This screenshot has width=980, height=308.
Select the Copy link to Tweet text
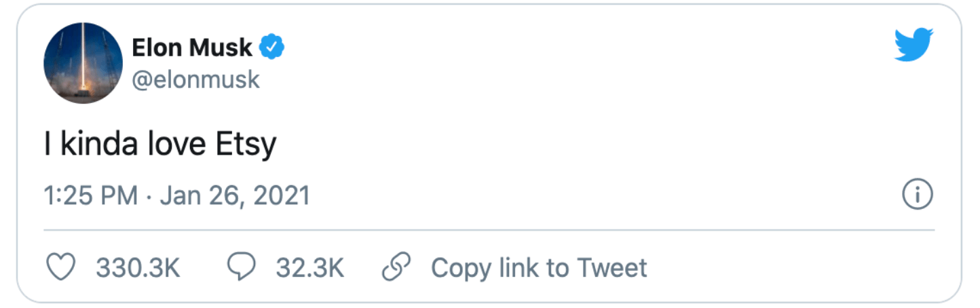pyautogui.click(x=539, y=268)
